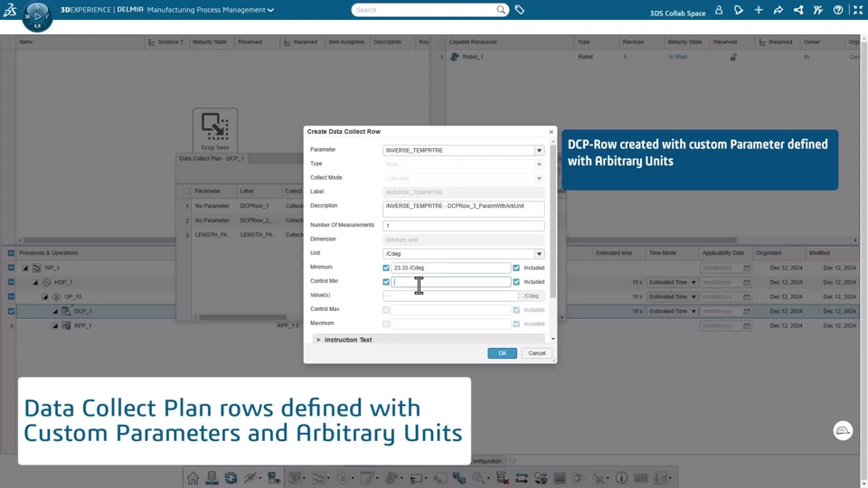Click the information icon in bottom toolbar
Screen dimensions: 868x488
click(x=621, y=477)
